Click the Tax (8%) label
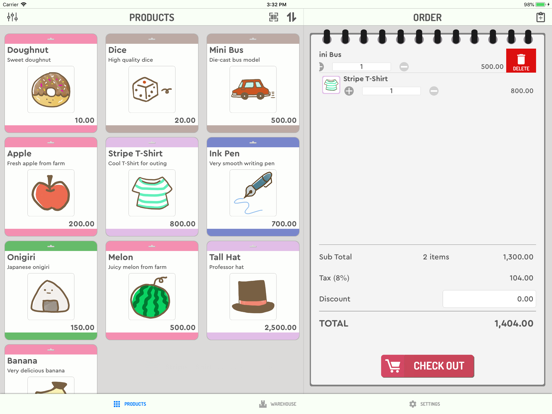552x414 pixels. tap(334, 278)
